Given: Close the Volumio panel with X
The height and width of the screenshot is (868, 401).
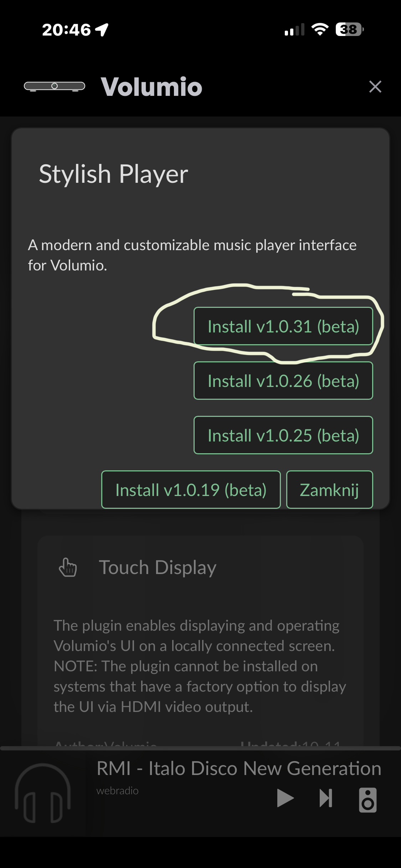Looking at the screenshot, I should pyautogui.click(x=375, y=87).
